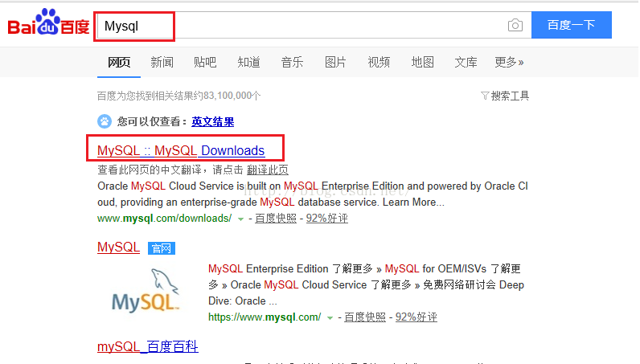Expand arrow next to https://www.mysql.com/
Screen dimensions: 640x364
pos(330,318)
